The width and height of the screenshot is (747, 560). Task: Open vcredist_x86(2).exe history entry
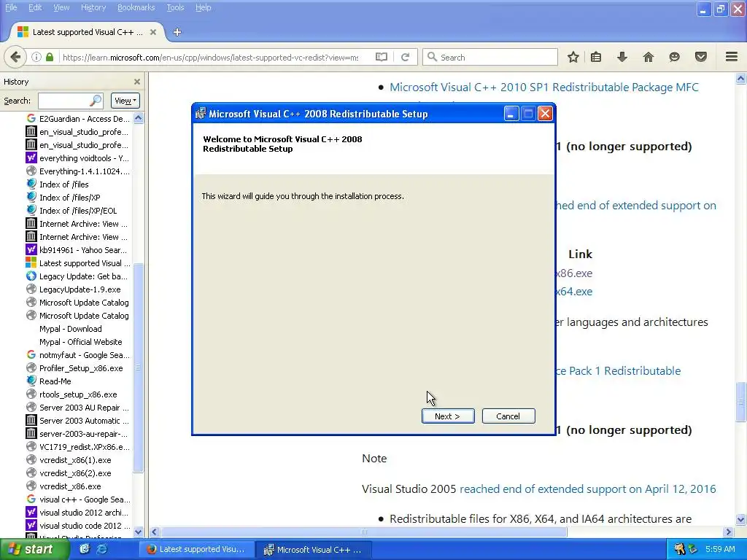(69, 473)
